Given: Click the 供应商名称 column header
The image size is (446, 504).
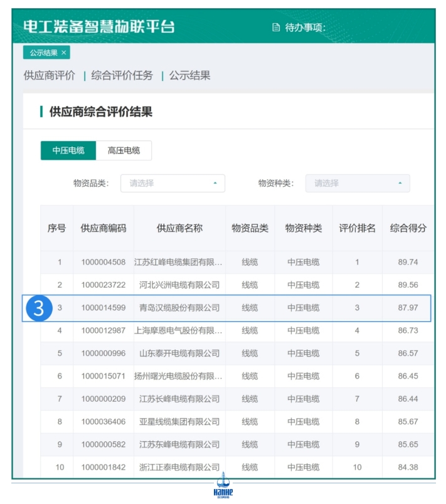Looking at the screenshot, I should (179, 228).
